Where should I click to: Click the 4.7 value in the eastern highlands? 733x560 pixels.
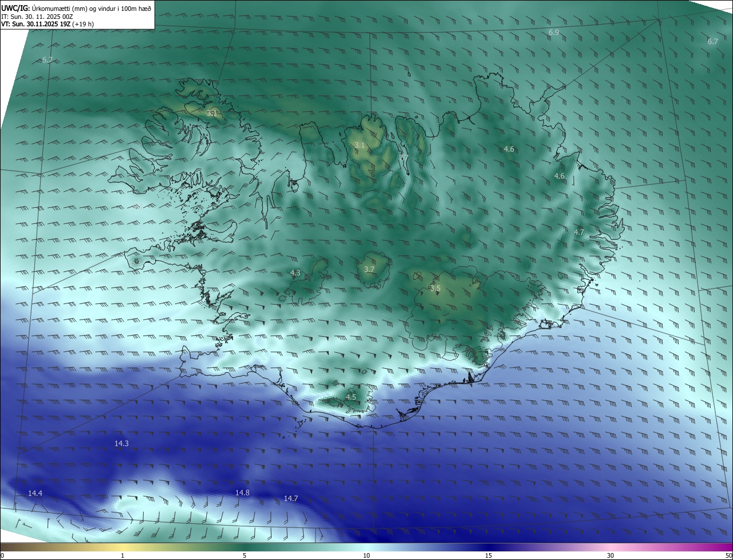pyautogui.click(x=579, y=232)
